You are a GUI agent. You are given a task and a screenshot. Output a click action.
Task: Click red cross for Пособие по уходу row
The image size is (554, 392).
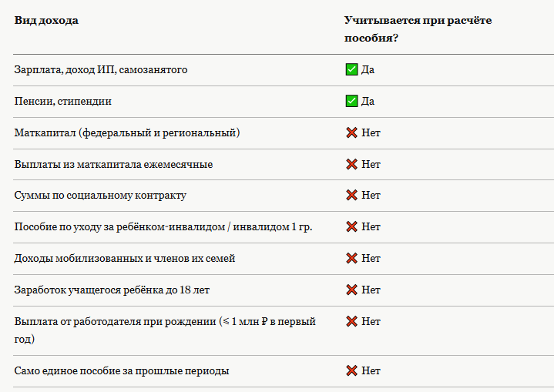tap(351, 226)
